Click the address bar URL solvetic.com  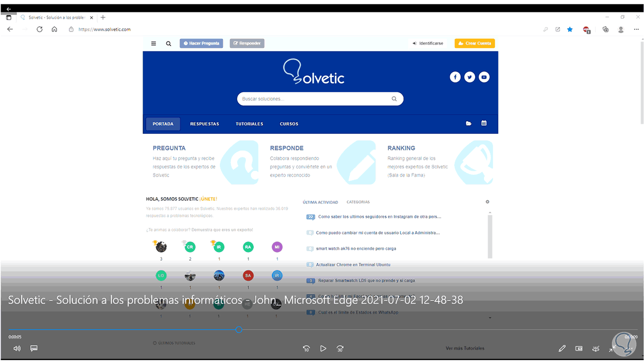point(105,29)
